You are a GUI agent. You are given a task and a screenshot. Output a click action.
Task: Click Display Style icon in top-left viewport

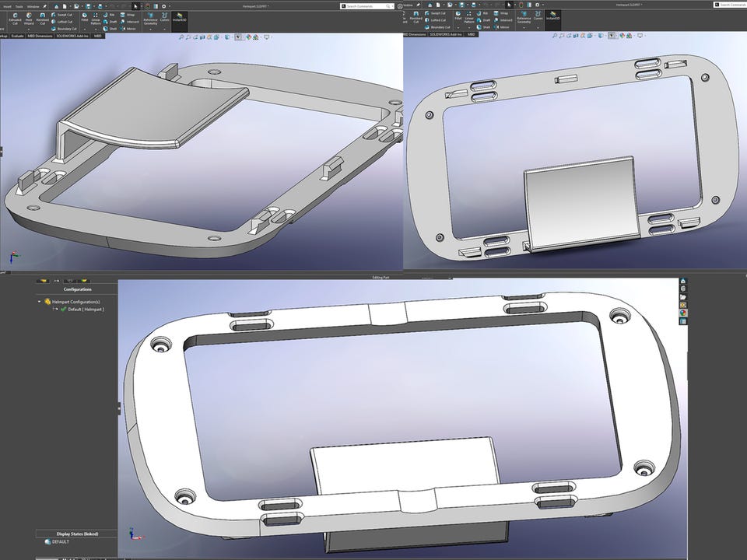(x=226, y=37)
